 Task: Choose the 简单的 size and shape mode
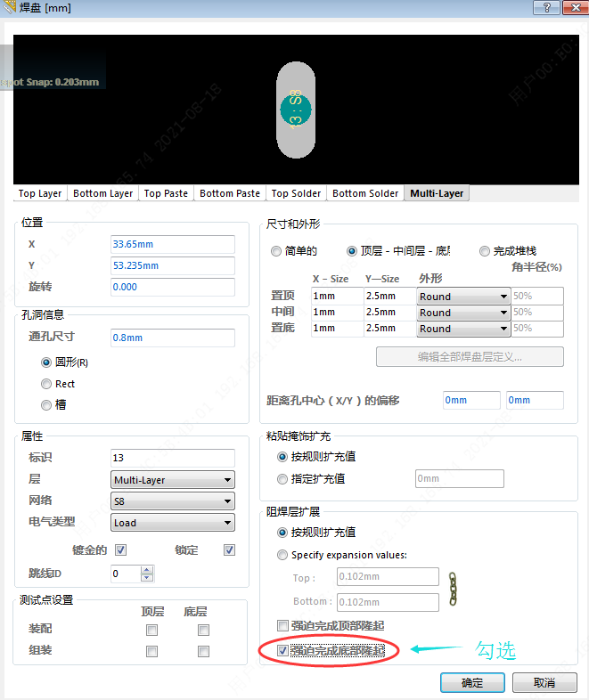[276, 252]
